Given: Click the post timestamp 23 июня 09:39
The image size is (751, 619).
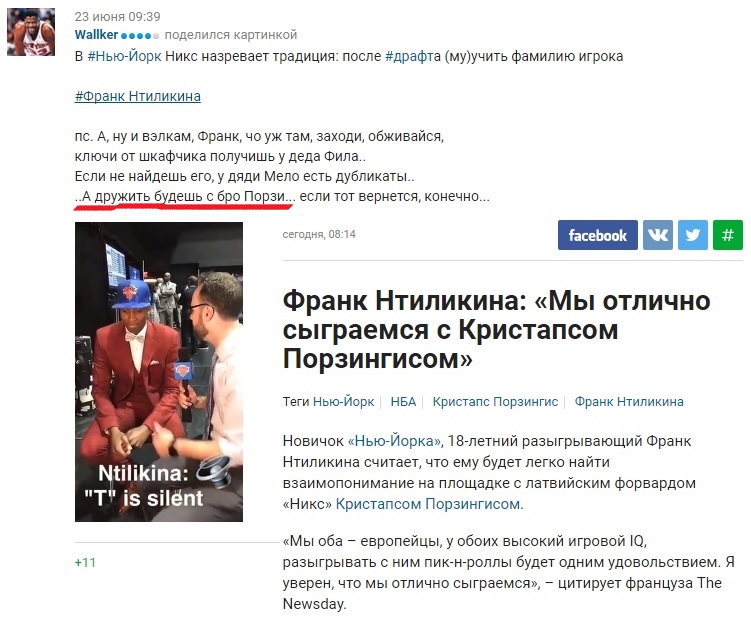Looking at the screenshot, I should coord(117,17).
